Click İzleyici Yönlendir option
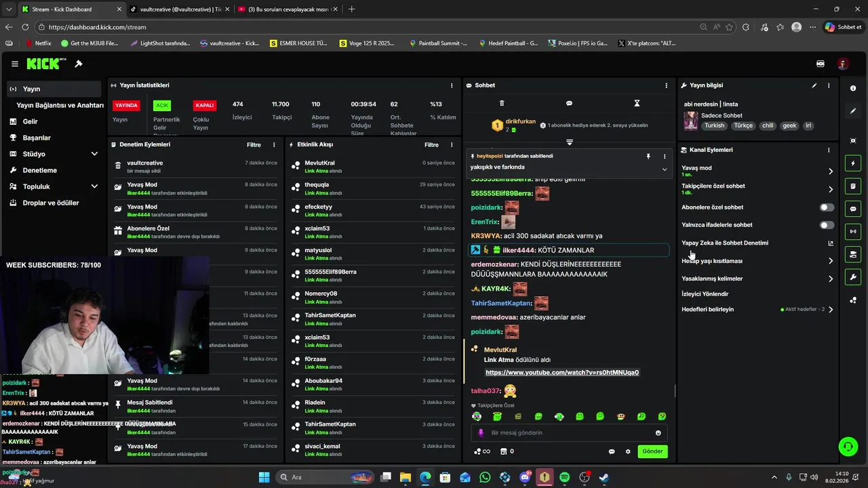This screenshot has height=488, width=868. pyautogui.click(x=705, y=294)
